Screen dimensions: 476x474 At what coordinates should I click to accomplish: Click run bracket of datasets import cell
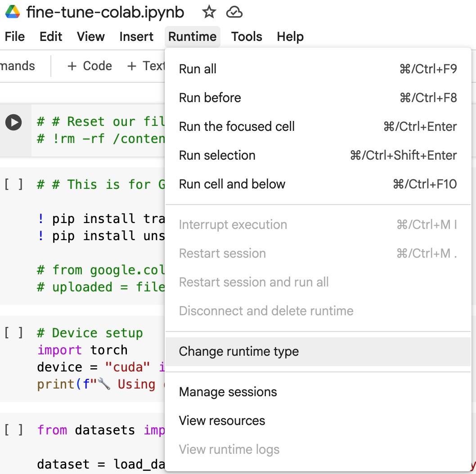pyautogui.click(x=13, y=429)
